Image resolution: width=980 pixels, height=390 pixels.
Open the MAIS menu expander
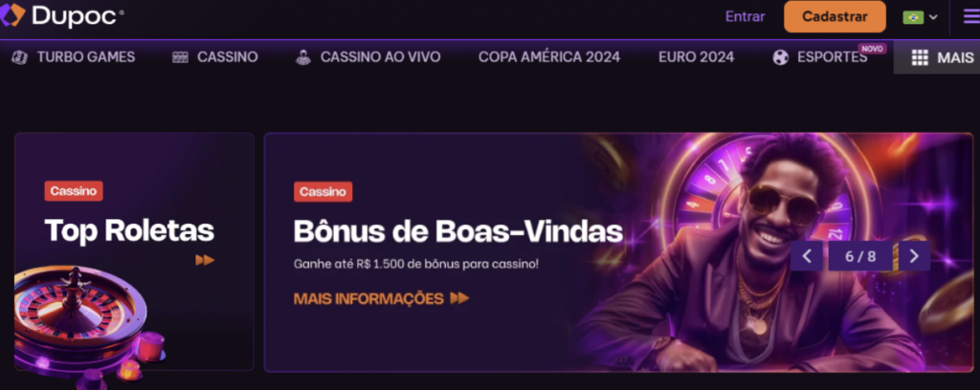click(937, 57)
